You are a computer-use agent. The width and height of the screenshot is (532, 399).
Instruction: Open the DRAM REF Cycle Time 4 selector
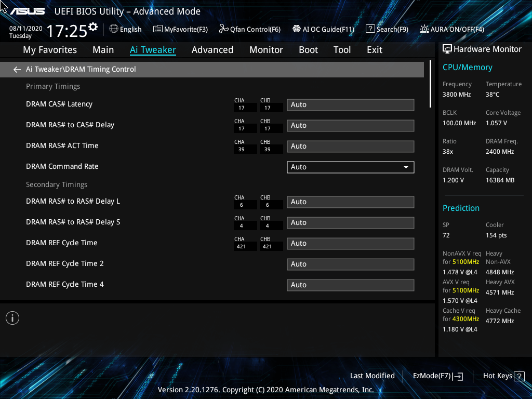[350, 285]
